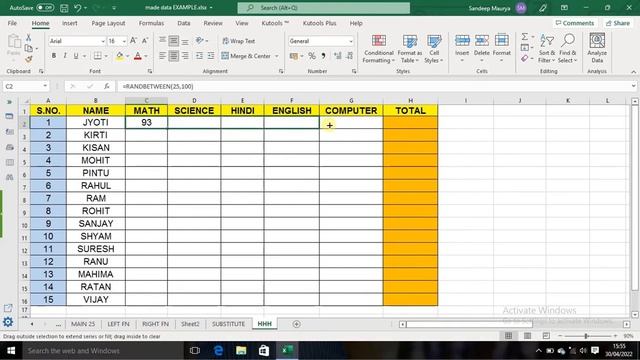The width and height of the screenshot is (640, 360).
Task: Click the Insert cells icon
Action: coord(462,41)
